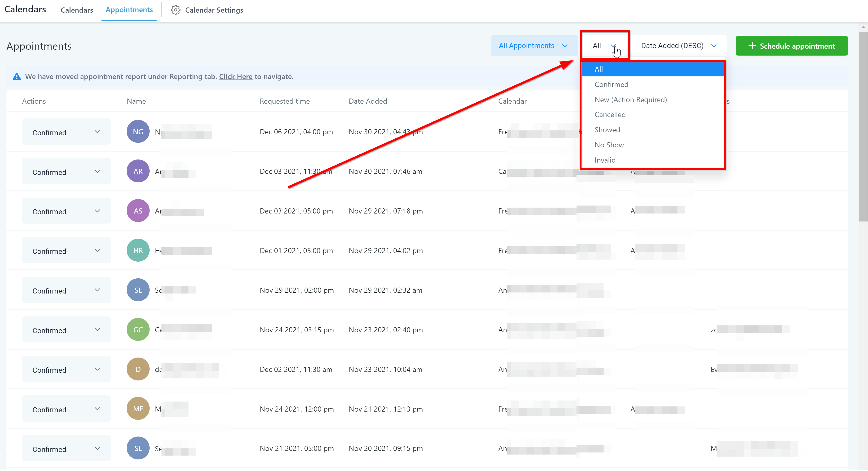The width and height of the screenshot is (868, 471).
Task: Open Confirmed status dropdown in NG row
Action: (66, 132)
